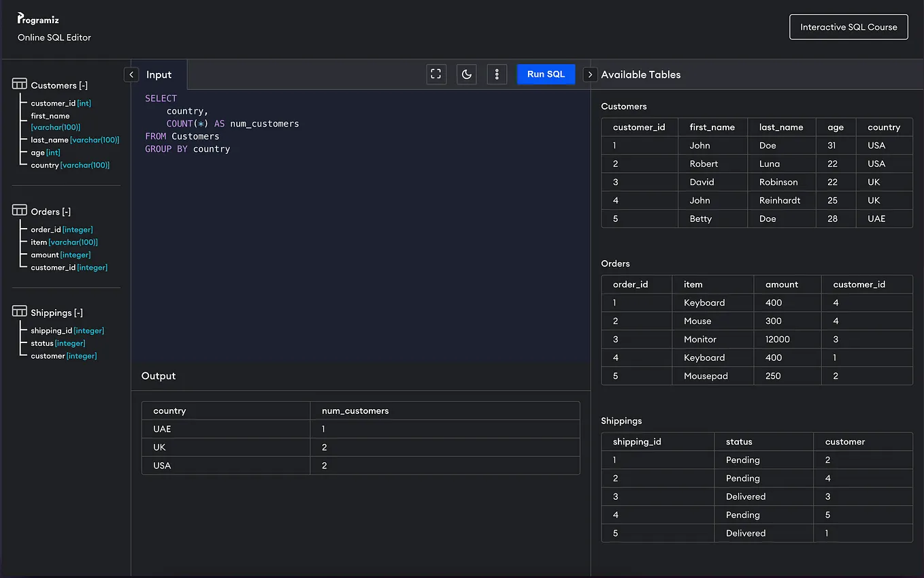Collapse the Available Tables panel chevron

click(591, 74)
